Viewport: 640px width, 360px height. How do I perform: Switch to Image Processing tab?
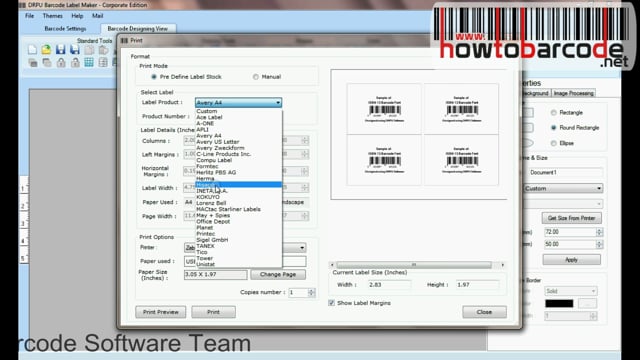point(573,93)
